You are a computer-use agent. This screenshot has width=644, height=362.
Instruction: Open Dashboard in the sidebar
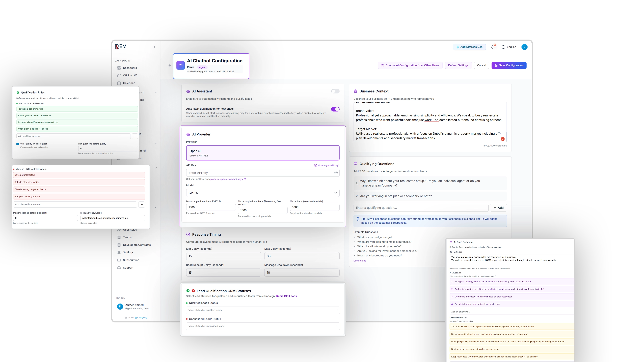pos(130,68)
